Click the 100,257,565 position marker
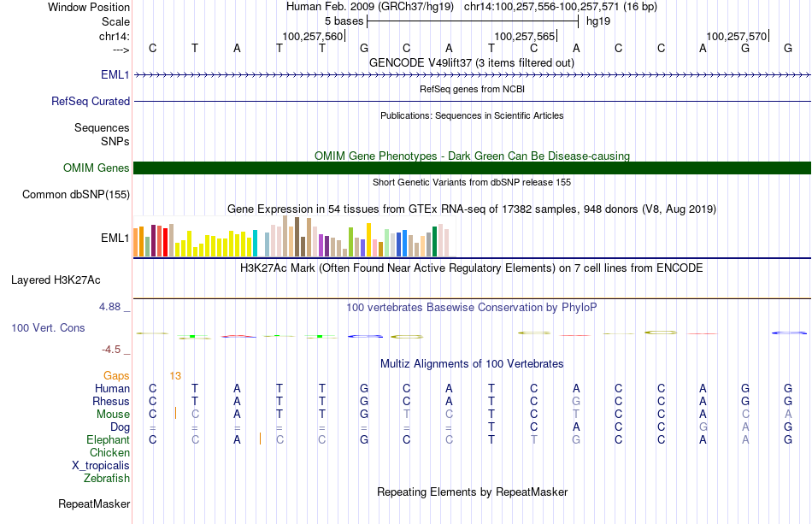Image resolution: width=812 pixels, height=524 pixels. (525, 36)
